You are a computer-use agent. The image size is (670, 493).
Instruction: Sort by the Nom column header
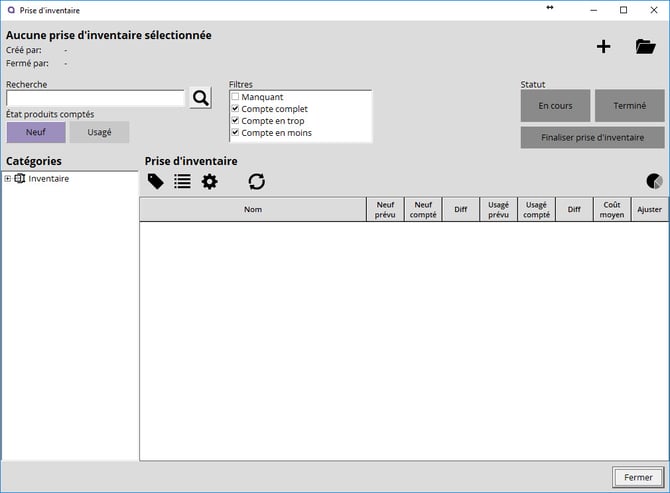252,209
